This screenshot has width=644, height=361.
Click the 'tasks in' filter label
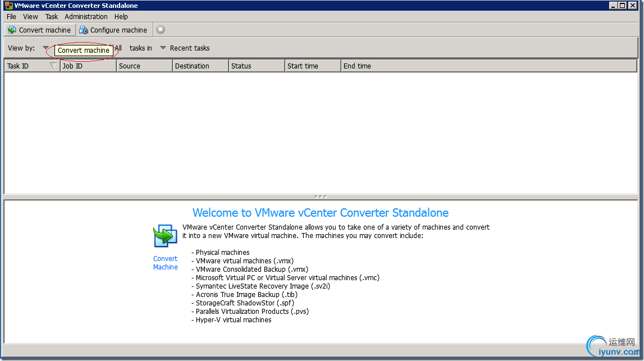tap(140, 48)
